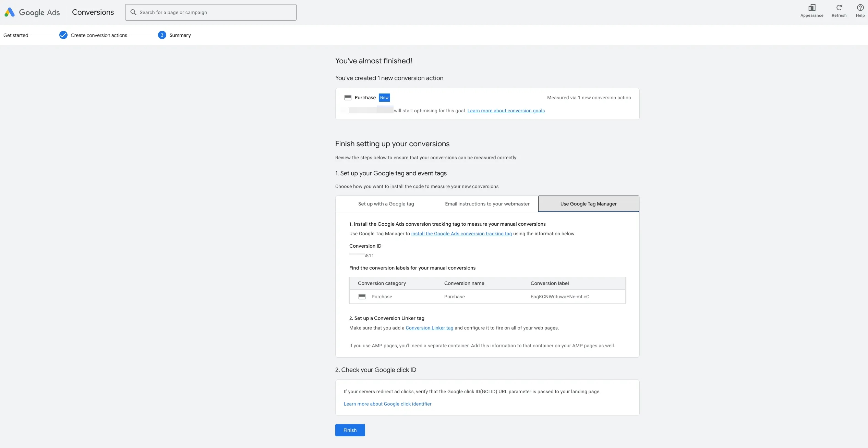Select conversion label EogKCNWntuwaENe-mLcC

560,297
